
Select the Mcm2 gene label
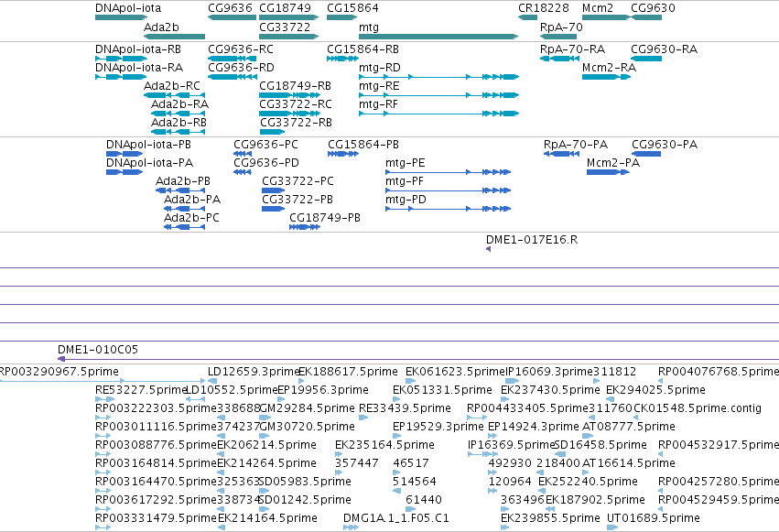click(x=598, y=8)
